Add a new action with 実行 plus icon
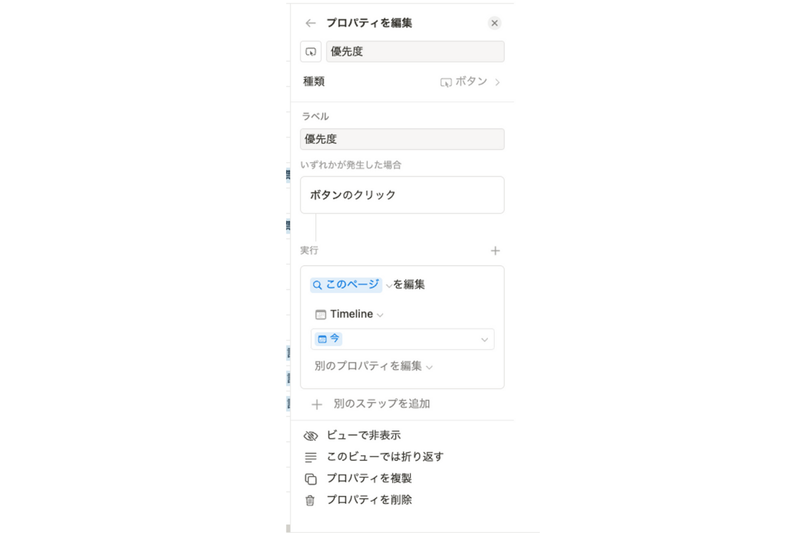Viewport: 800px width, 533px height. (x=495, y=251)
